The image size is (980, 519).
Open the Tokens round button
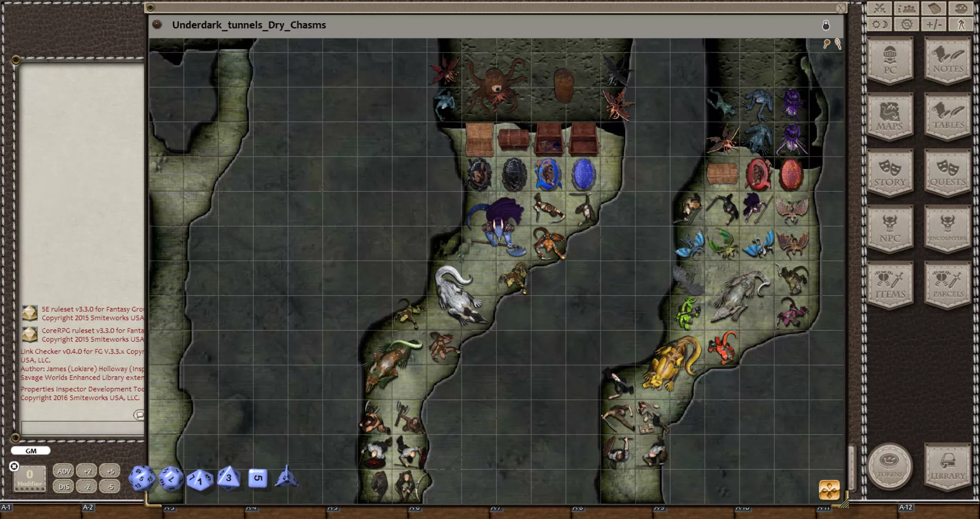(890, 466)
